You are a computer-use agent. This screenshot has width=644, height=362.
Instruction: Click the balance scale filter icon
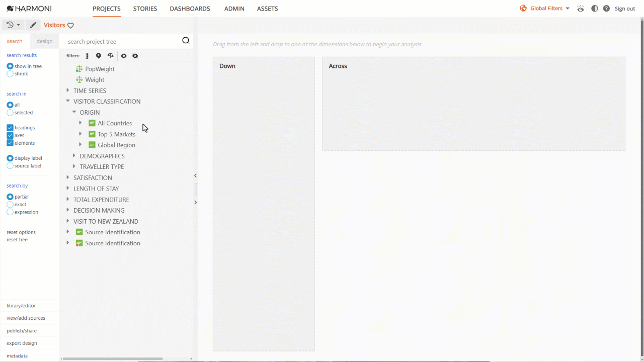pyautogui.click(x=110, y=56)
